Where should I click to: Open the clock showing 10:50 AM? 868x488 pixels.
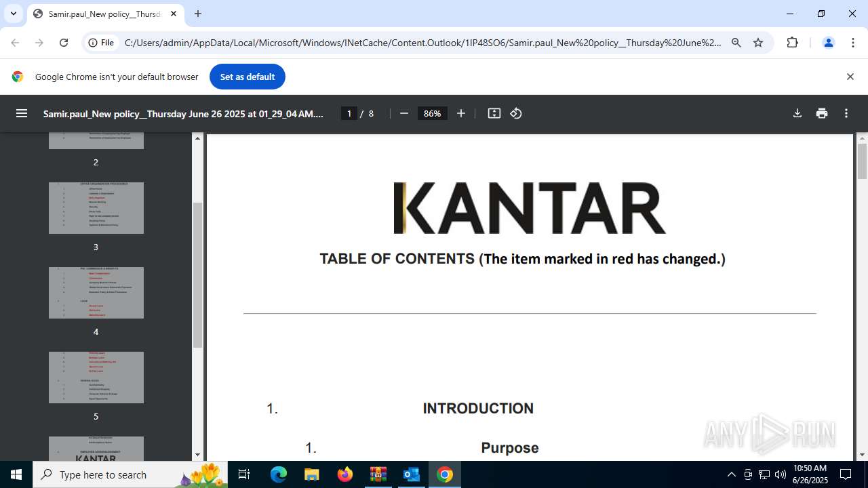(x=810, y=474)
